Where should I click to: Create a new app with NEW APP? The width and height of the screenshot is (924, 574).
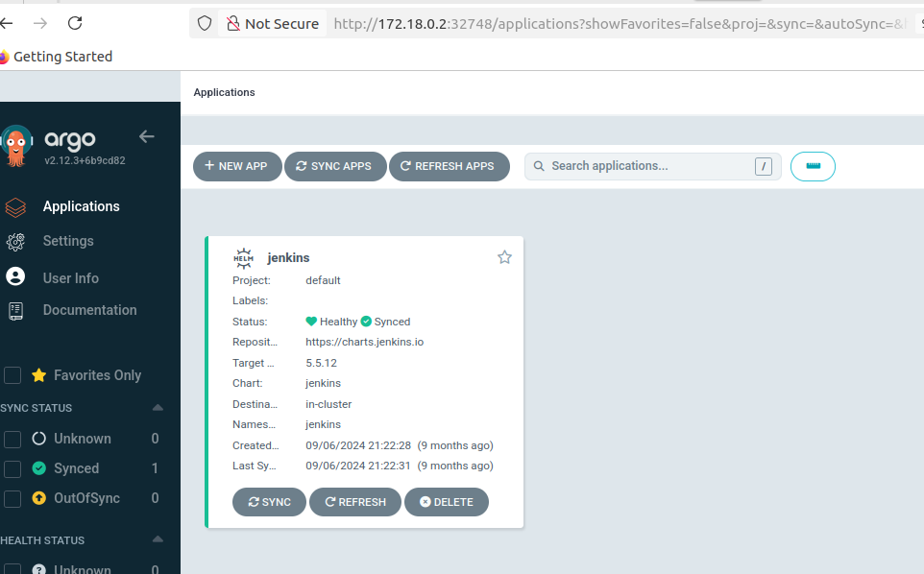237,167
